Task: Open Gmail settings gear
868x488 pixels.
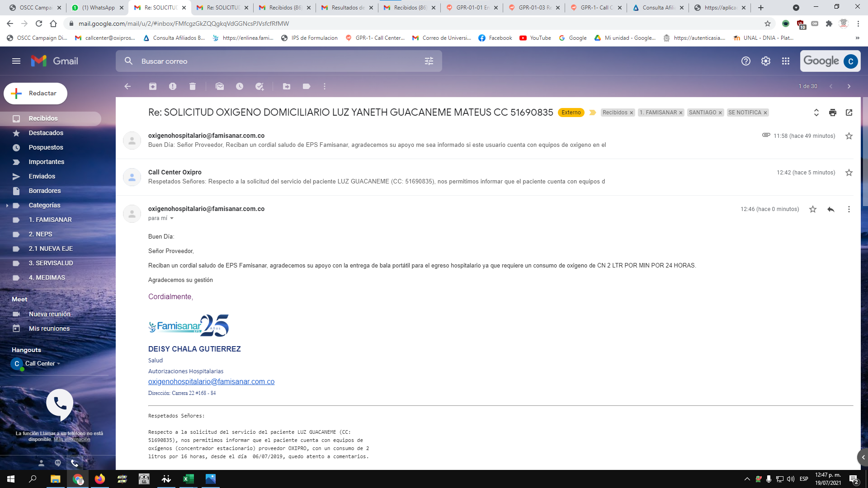Action: pos(766,61)
